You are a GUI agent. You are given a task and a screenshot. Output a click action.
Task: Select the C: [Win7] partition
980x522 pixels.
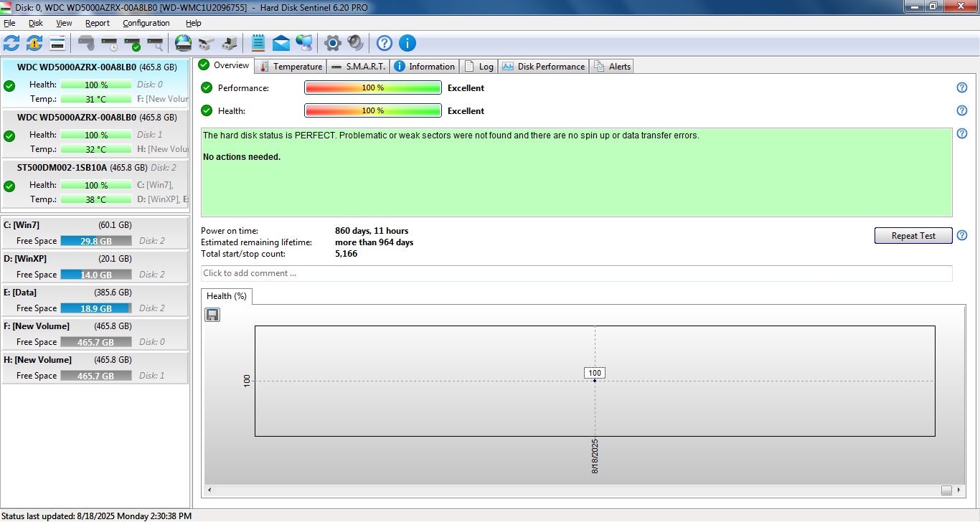(95, 232)
